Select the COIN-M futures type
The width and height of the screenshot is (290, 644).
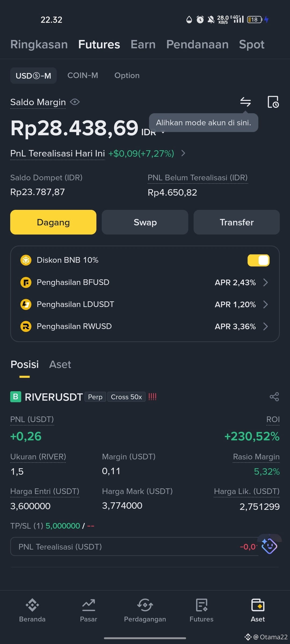[x=83, y=75]
